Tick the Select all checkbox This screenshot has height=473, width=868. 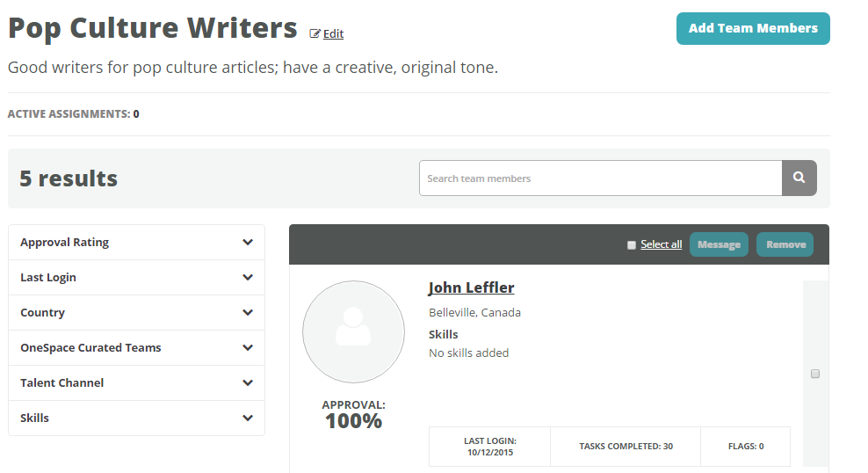tap(631, 244)
